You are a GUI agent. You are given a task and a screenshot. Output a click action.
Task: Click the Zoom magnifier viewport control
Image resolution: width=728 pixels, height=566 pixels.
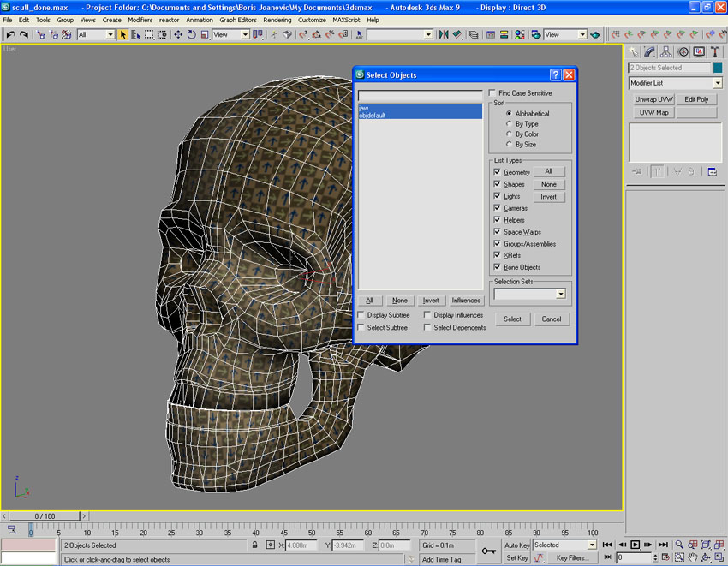(x=679, y=545)
